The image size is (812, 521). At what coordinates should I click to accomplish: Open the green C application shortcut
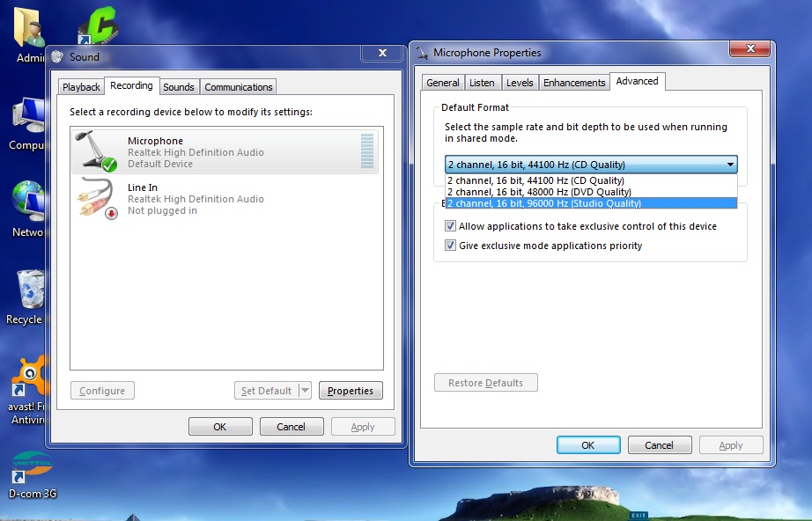pyautogui.click(x=98, y=26)
